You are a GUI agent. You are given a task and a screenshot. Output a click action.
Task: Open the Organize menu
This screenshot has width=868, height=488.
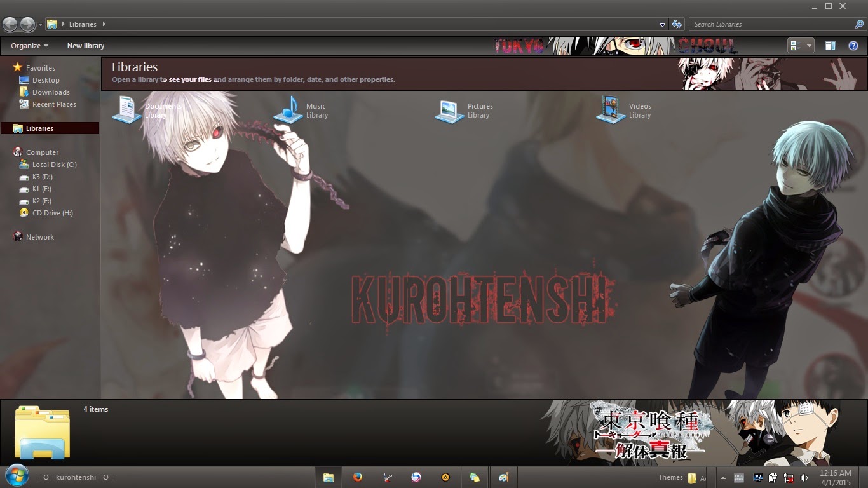29,46
